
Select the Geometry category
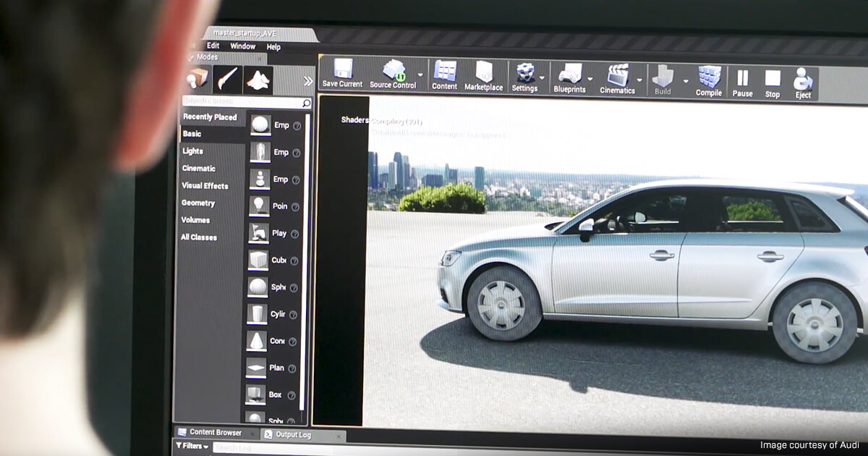tap(197, 203)
